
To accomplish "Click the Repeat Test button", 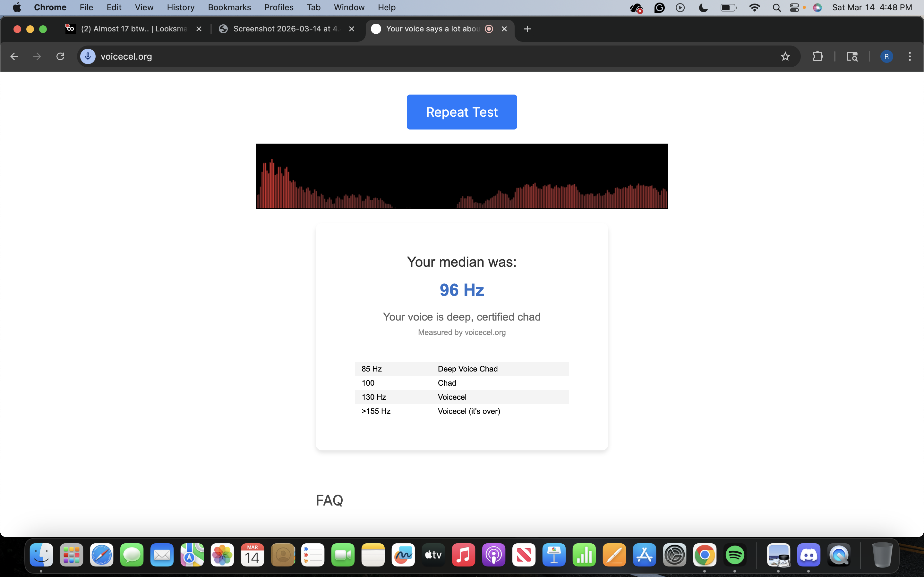I will (x=462, y=112).
